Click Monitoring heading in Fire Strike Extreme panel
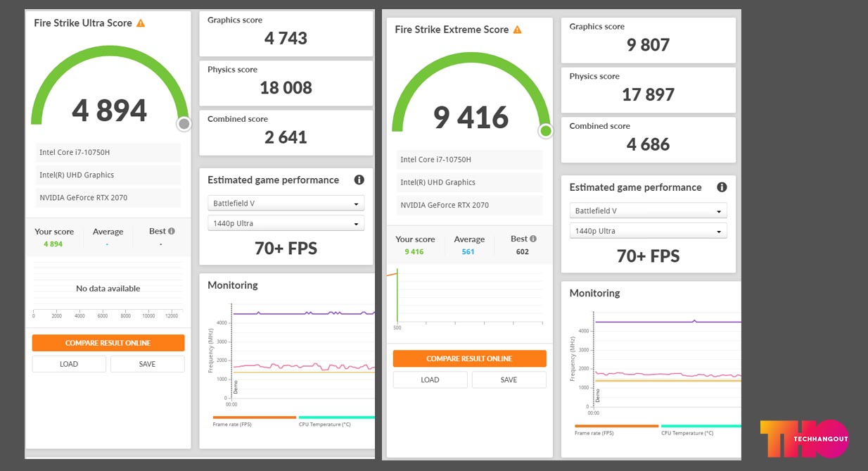This screenshot has width=868, height=471. pos(595,293)
